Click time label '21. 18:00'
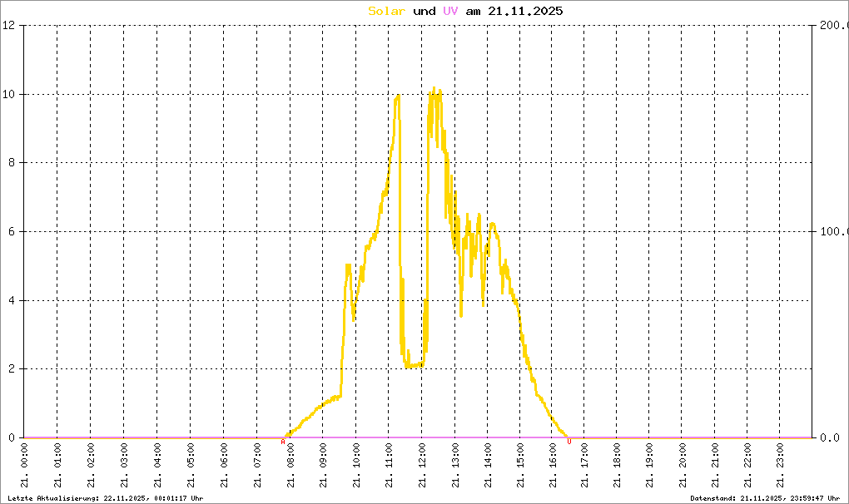 point(617,466)
